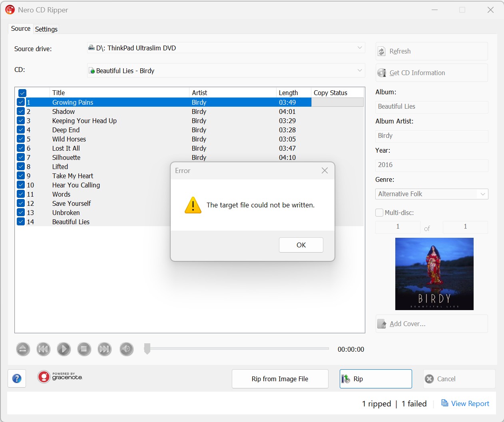Viewport: 504px width, 422px height.
Task: Click the warning triangle icon in Error dialog
Action: (193, 205)
